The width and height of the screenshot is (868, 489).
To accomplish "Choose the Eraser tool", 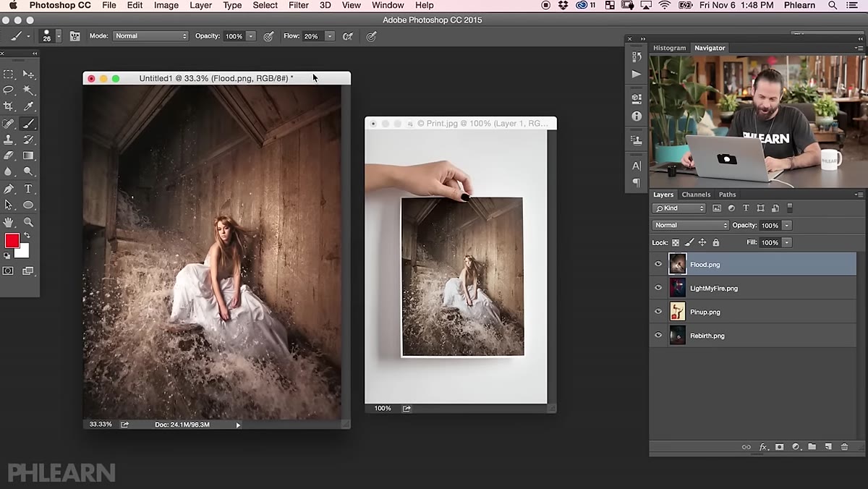I will tap(9, 156).
